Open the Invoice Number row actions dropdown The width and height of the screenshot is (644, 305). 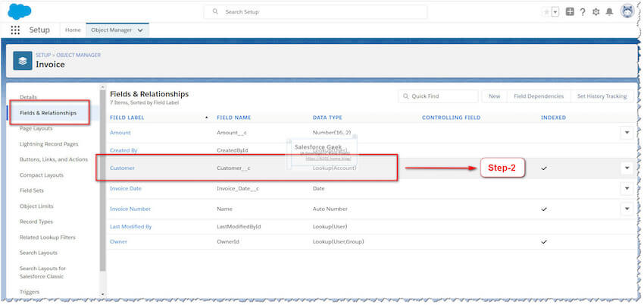tap(627, 209)
